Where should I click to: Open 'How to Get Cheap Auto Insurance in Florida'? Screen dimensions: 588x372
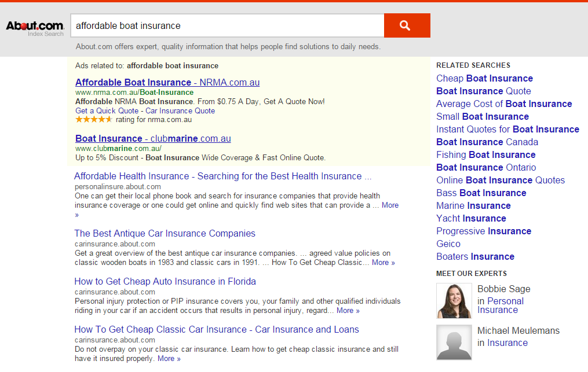coord(165,281)
